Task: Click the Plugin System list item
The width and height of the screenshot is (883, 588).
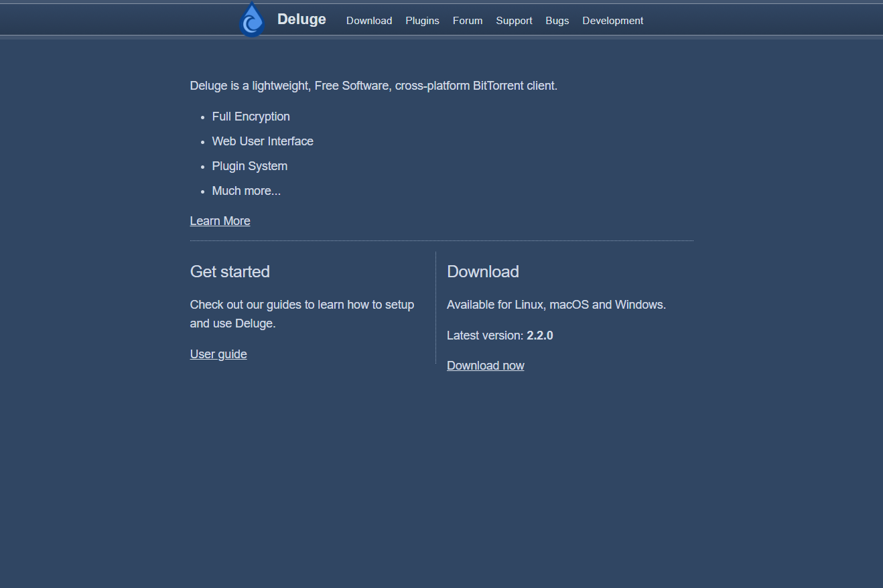Action: click(250, 166)
